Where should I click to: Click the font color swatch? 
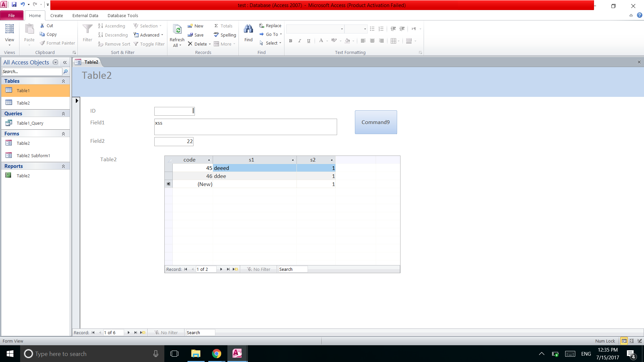[x=321, y=41]
